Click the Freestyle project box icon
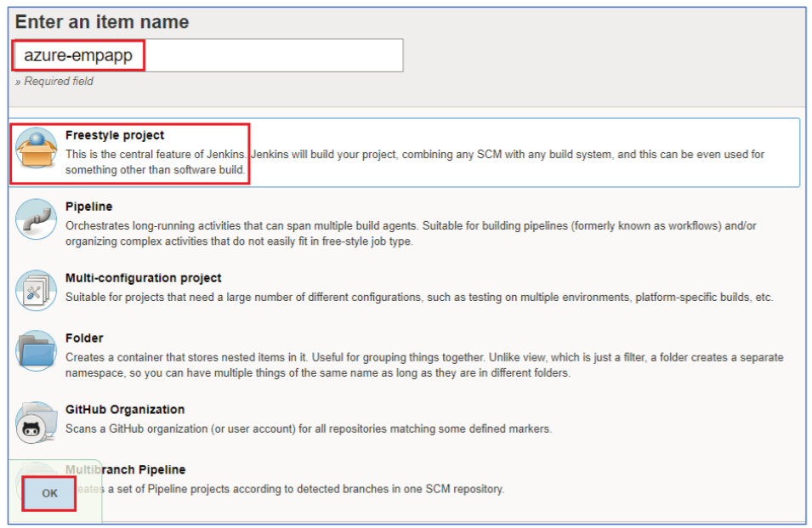Viewport: 812px width, 528px height. coord(37,148)
